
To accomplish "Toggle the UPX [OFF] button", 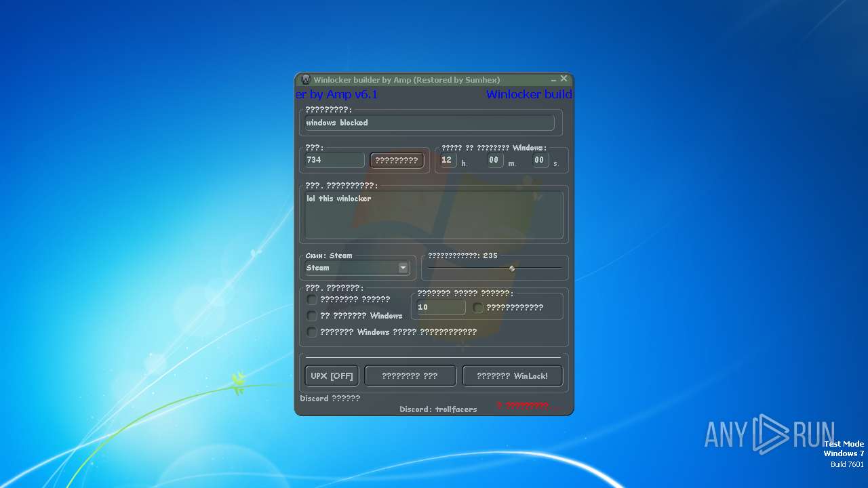I will 332,375.
